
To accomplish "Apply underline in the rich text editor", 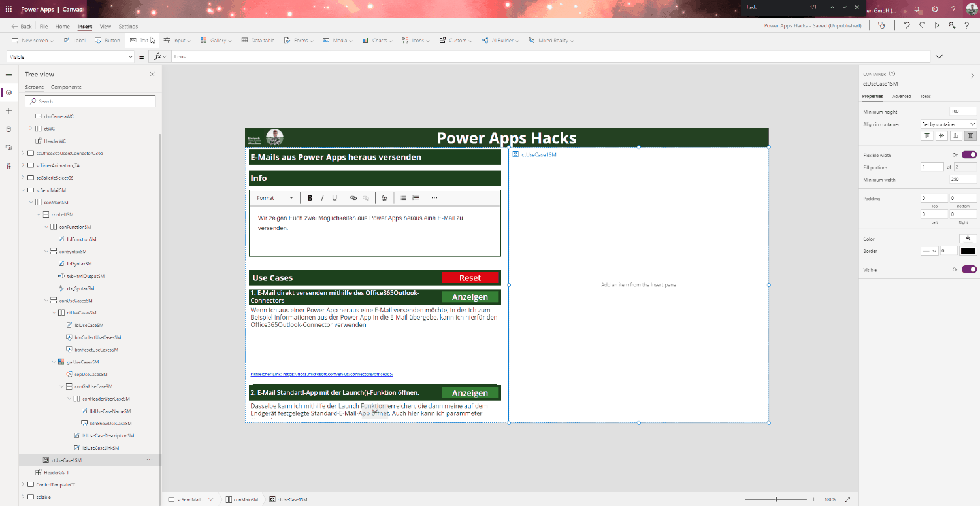I will click(335, 198).
